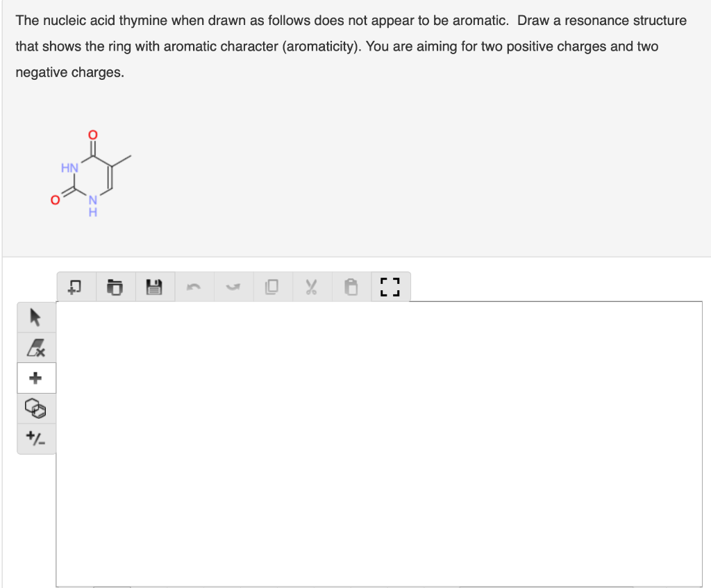Expand the ring templates palette

pyautogui.click(x=36, y=409)
